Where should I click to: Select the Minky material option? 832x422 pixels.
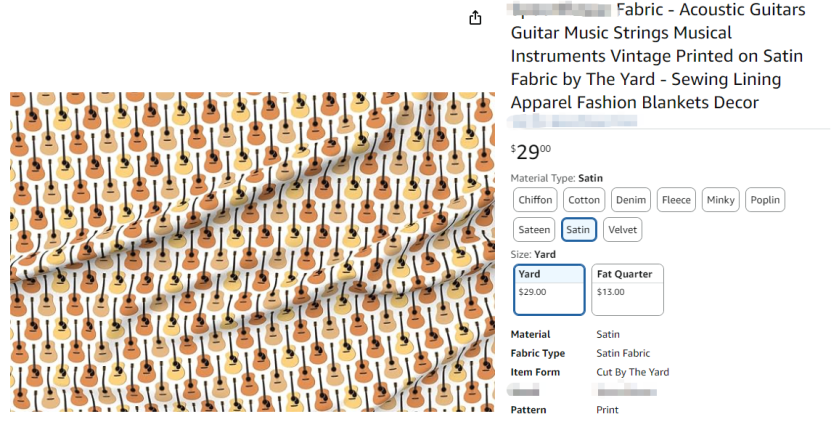(x=720, y=200)
